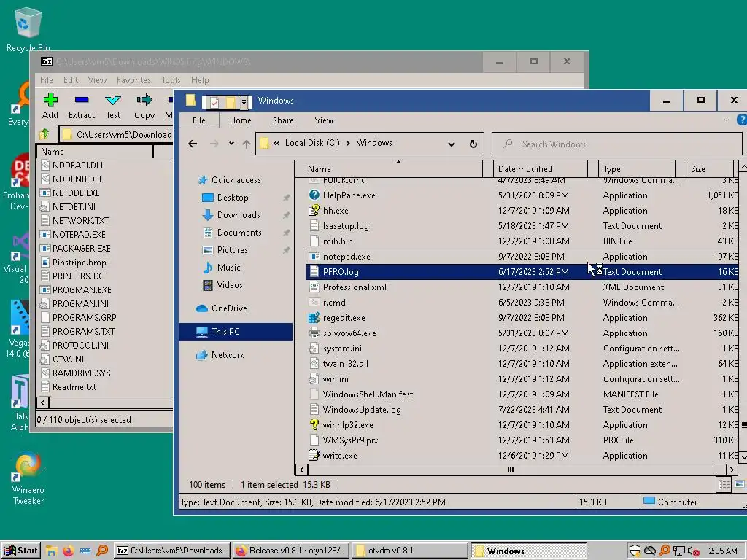
Task: Click the horizontal scrollbar thumb in file list
Action: [x=510, y=470]
